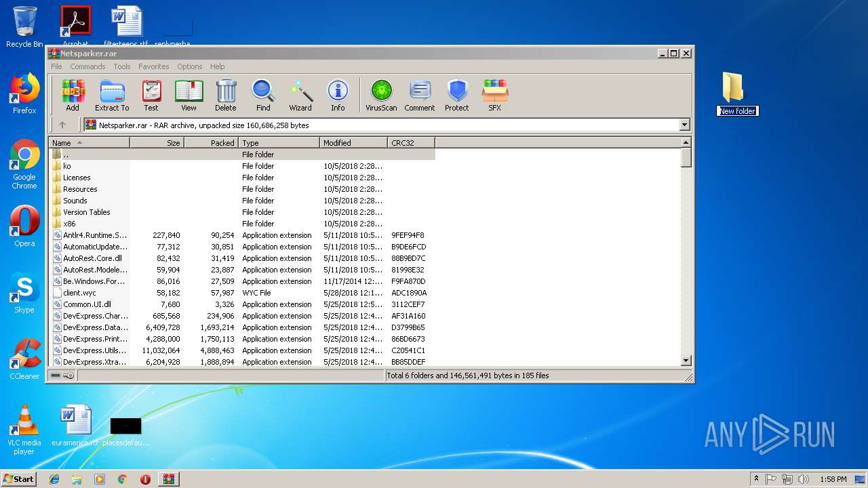
Task: Click the clock showing 1:58 PM
Action: pos(833,479)
